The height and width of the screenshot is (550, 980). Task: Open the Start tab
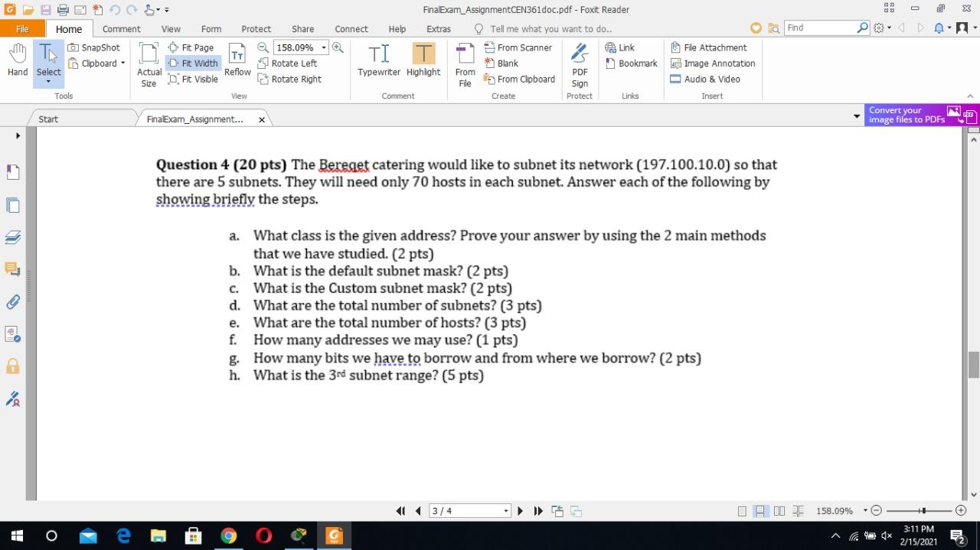click(47, 119)
